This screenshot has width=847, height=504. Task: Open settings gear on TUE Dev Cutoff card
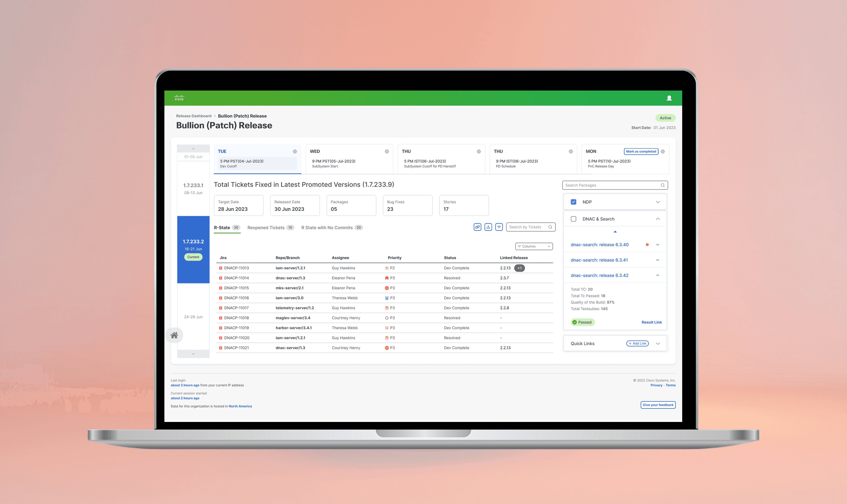(295, 152)
